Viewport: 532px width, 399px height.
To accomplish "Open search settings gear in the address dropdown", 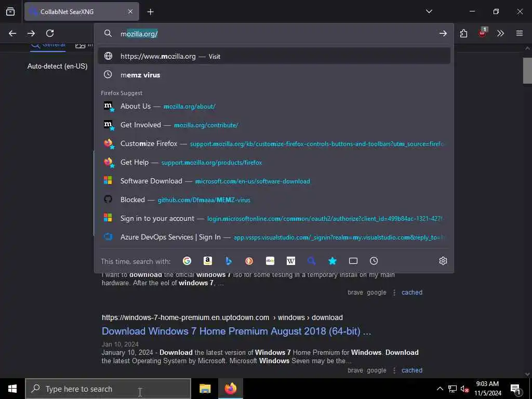I will click(443, 261).
